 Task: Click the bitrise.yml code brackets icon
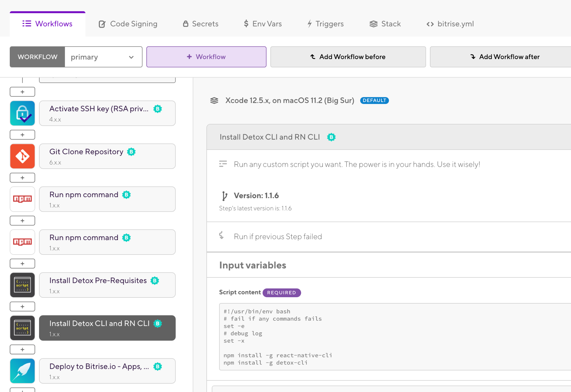click(x=430, y=24)
